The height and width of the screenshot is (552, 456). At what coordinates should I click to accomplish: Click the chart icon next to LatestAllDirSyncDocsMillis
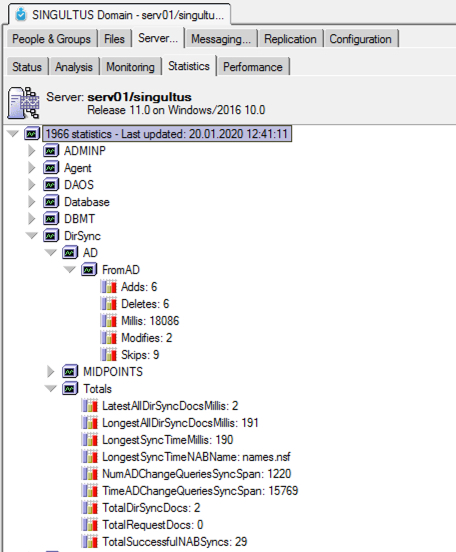coord(90,406)
